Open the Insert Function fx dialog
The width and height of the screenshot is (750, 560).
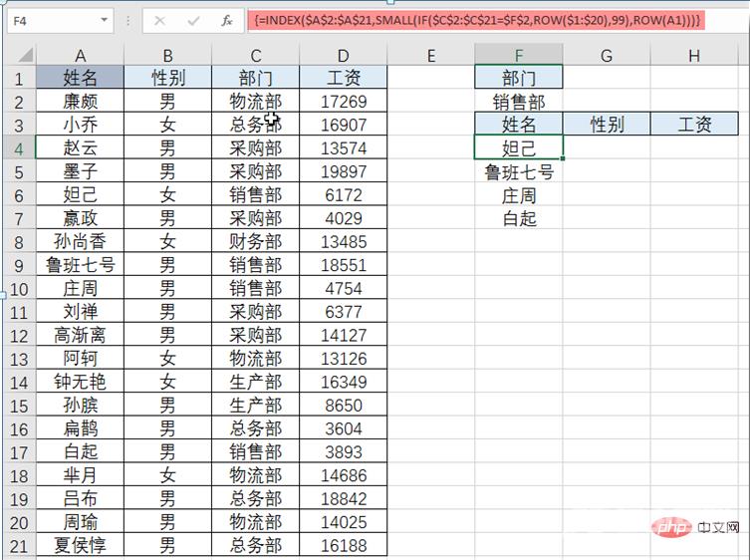227,21
